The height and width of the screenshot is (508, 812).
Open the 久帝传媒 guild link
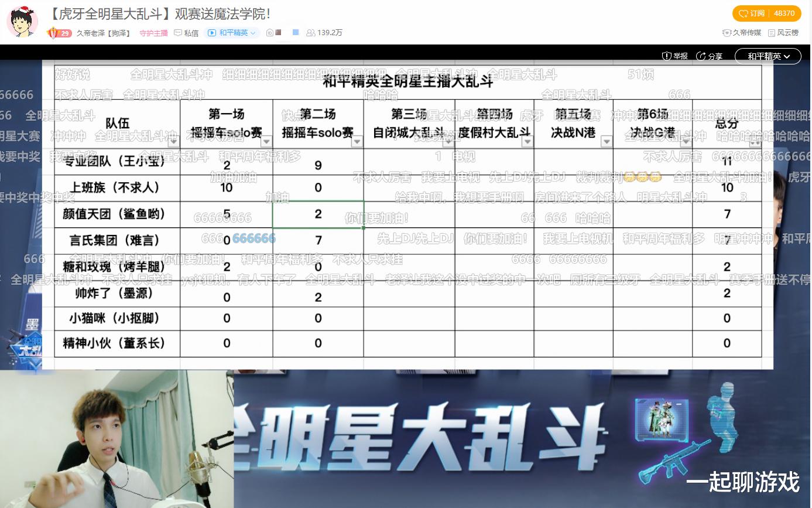[742, 33]
